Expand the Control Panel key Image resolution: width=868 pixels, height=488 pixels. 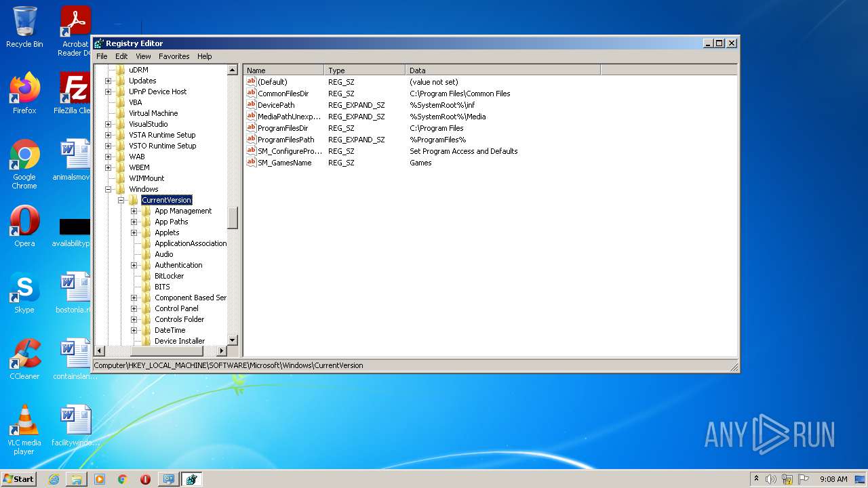[x=134, y=308]
